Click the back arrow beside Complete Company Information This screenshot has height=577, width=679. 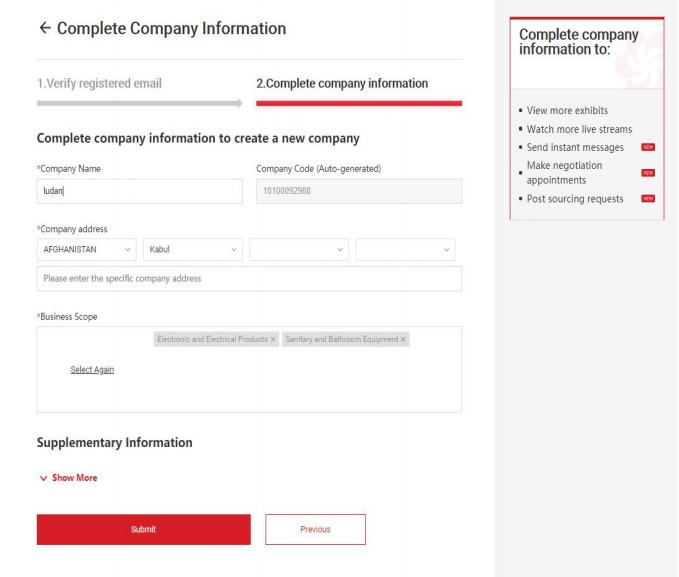pos(45,28)
